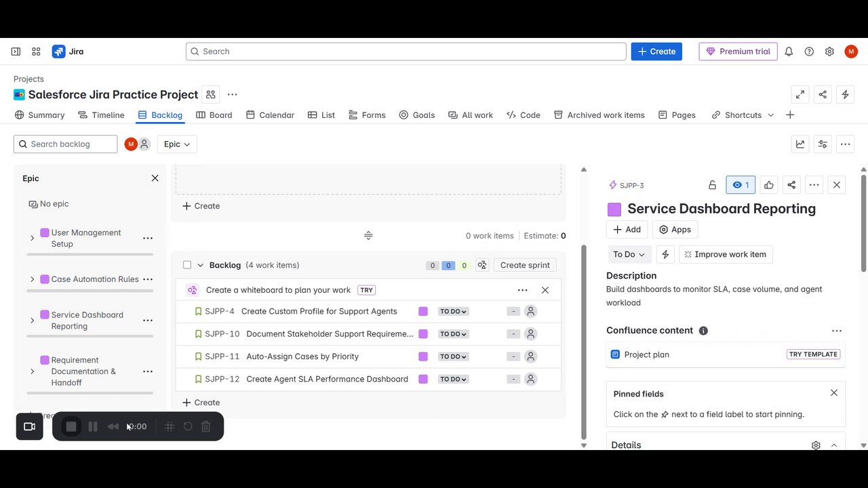Close the SJPP-3 detail panel
This screenshot has width=868, height=488.
pos(837,185)
